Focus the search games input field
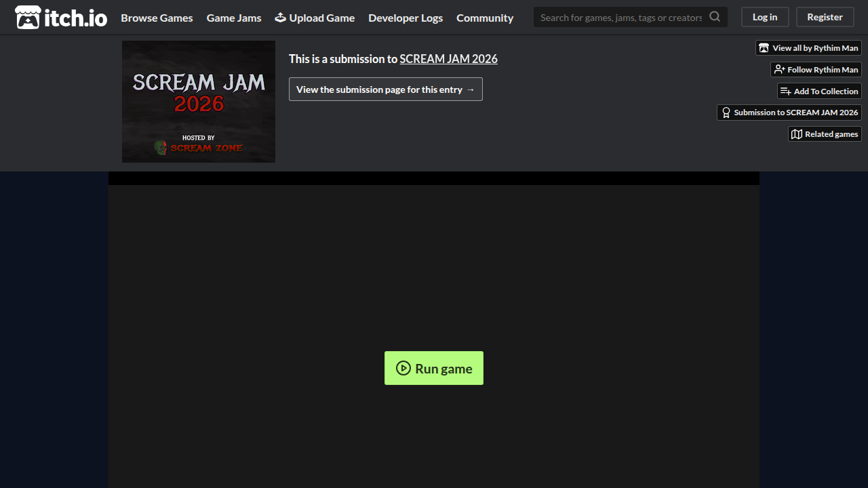Image resolution: width=868 pixels, height=488 pixels. 621,17
